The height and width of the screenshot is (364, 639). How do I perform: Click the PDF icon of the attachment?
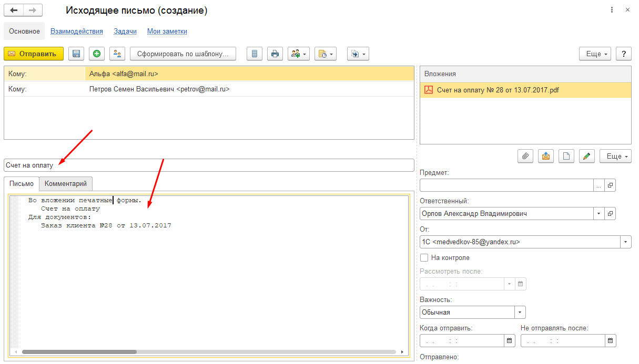tap(429, 90)
